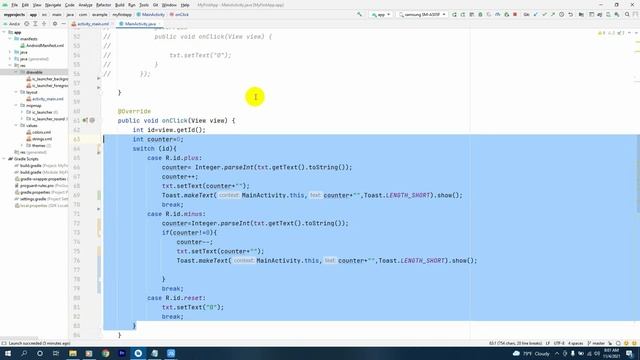The width and height of the screenshot is (640, 360).
Task: Click the Run app icon in toolbar
Action: coord(454,14)
